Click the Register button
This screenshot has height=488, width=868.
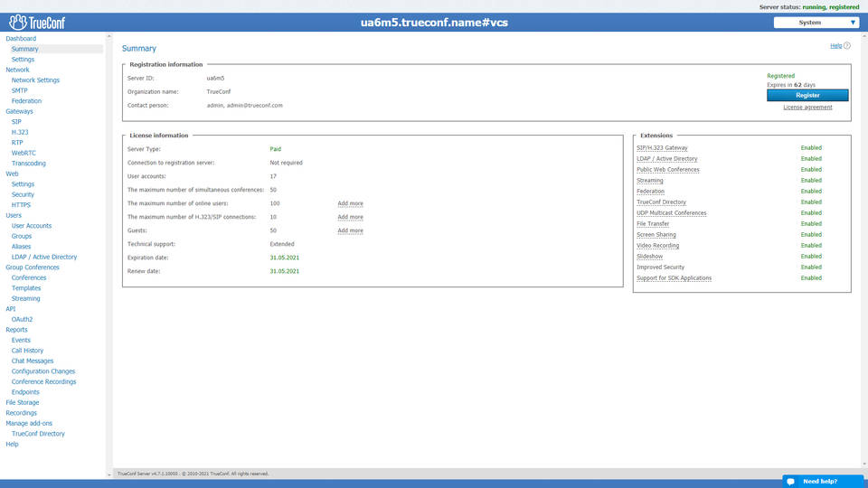coord(807,95)
